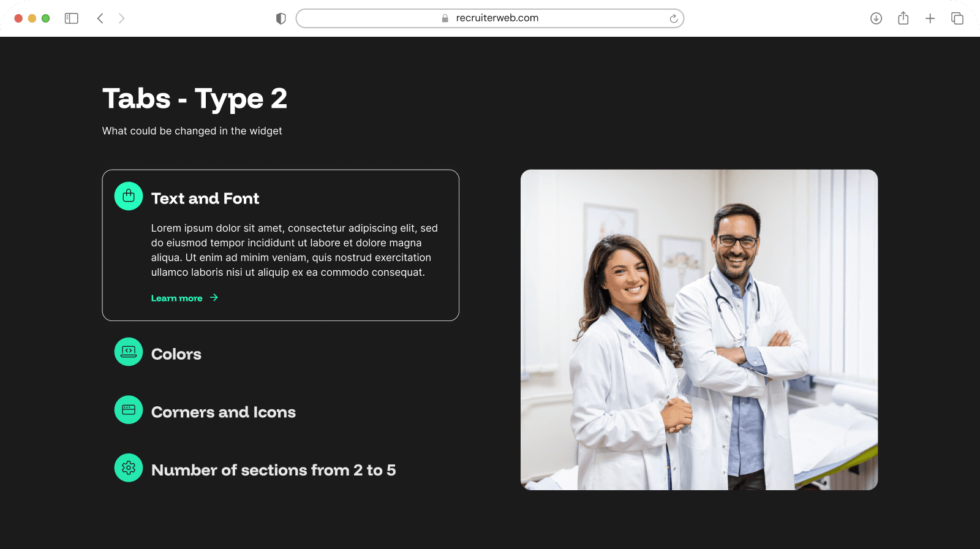
Task: Toggle the browser sidebar panel
Action: (x=72, y=18)
